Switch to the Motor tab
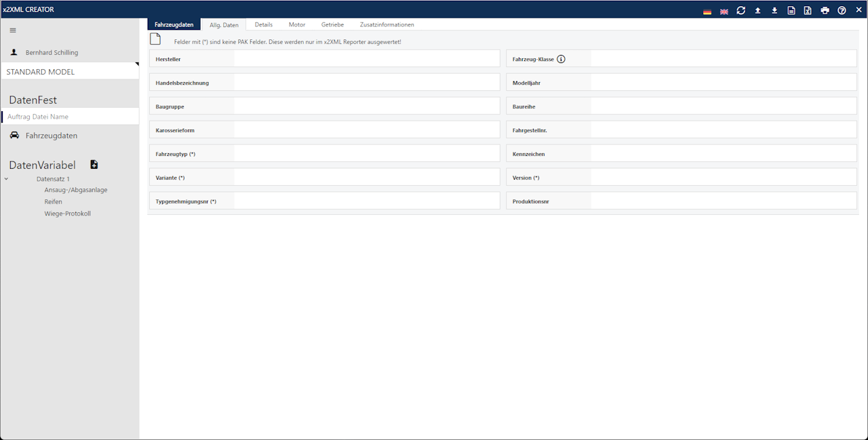This screenshot has height=440, width=868. tap(297, 24)
